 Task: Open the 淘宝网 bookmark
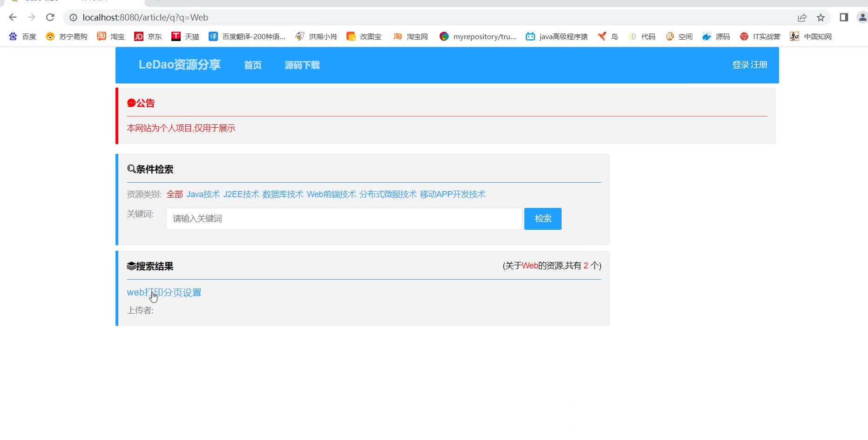click(x=411, y=36)
